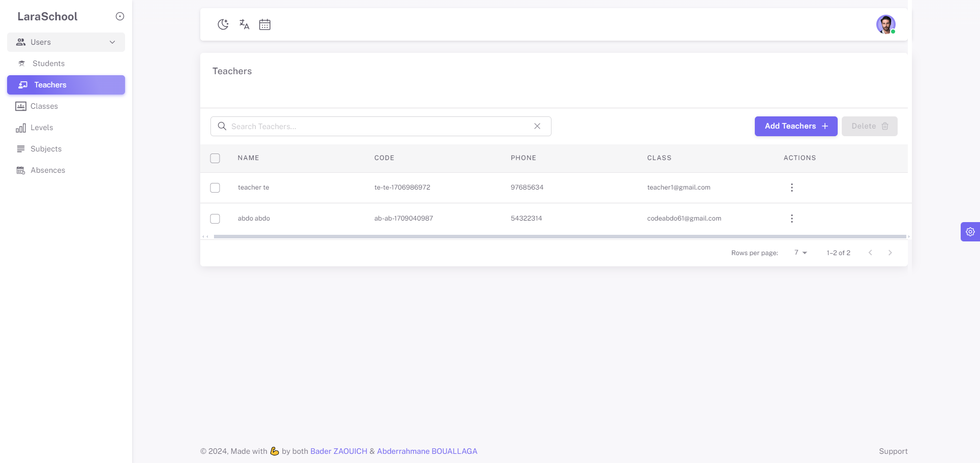Open the language translate icon
The height and width of the screenshot is (463, 980).
click(x=244, y=24)
